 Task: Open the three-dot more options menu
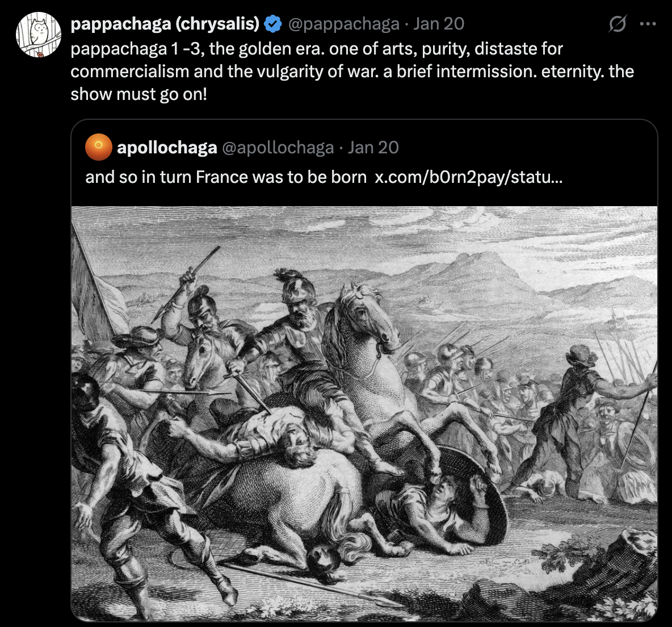648,24
